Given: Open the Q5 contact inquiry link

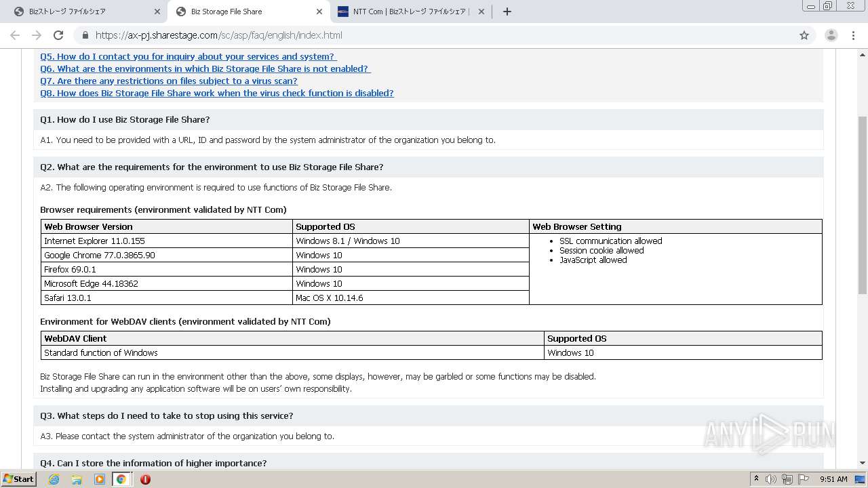Looking at the screenshot, I should (x=188, y=56).
